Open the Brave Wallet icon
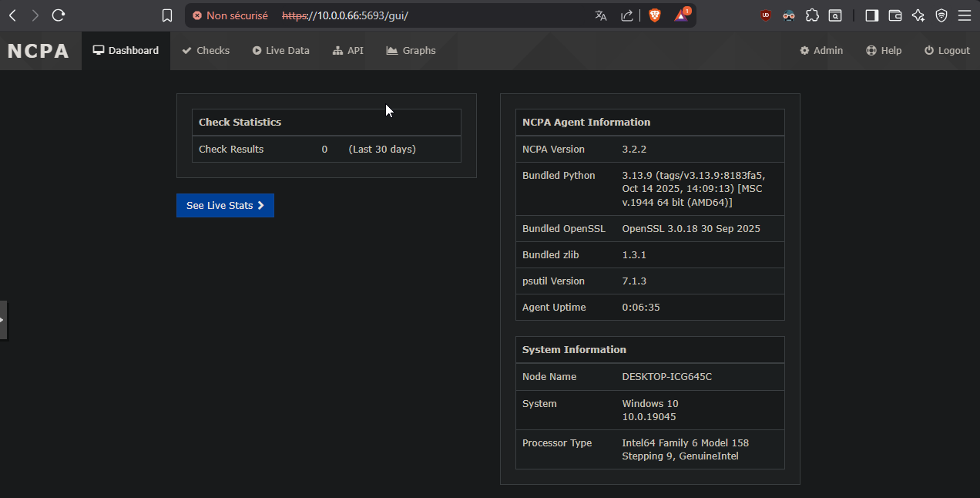This screenshot has height=498, width=980. click(894, 15)
